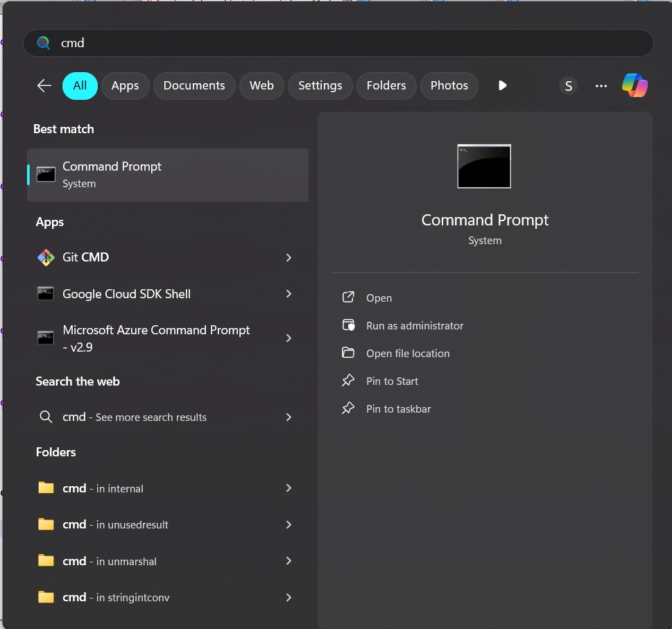Switch to the Documents filter tab

coord(193,85)
